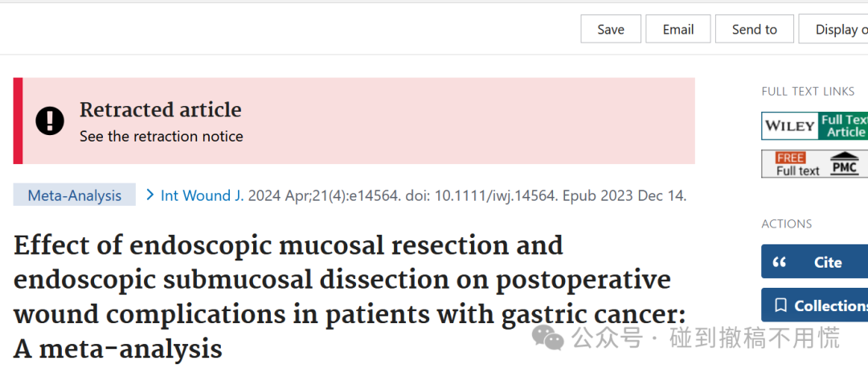Open the Int Wound J. journal link
This screenshot has width=868, height=373.
click(202, 195)
